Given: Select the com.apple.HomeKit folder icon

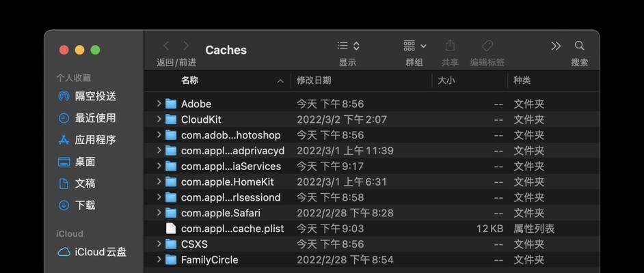Looking at the screenshot, I should (171, 182).
